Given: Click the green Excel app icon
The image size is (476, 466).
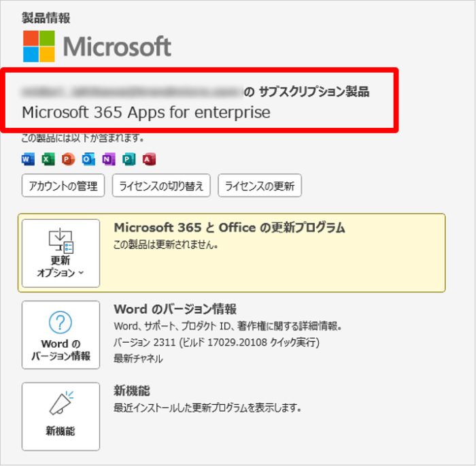Looking at the screenshot, I should click(x=48, y=159).
